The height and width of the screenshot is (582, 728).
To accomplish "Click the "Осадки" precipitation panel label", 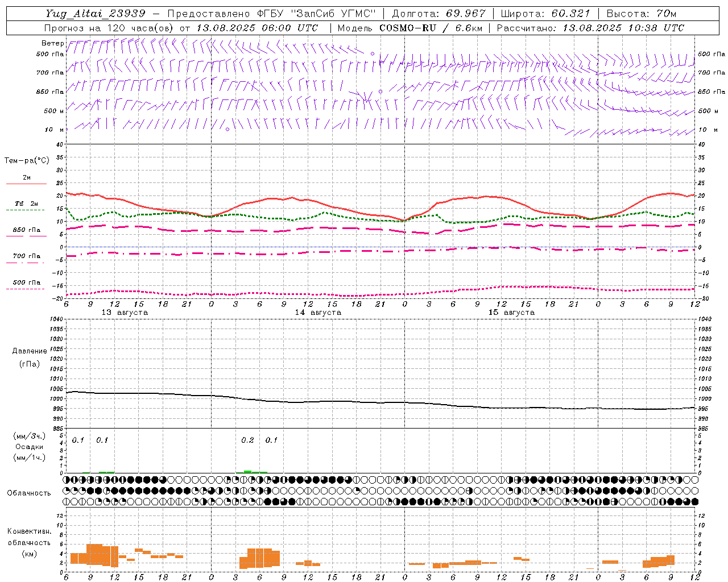I will click(29, 447).
